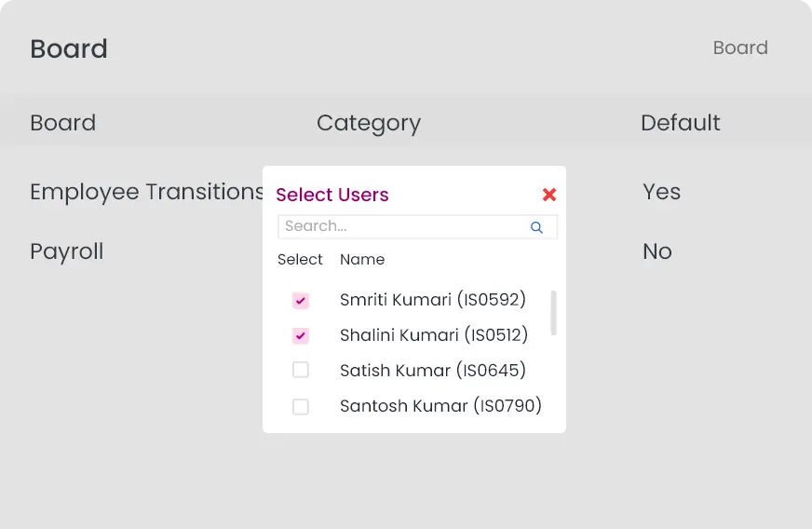Open the Payroll board row

tap(67, 251)
